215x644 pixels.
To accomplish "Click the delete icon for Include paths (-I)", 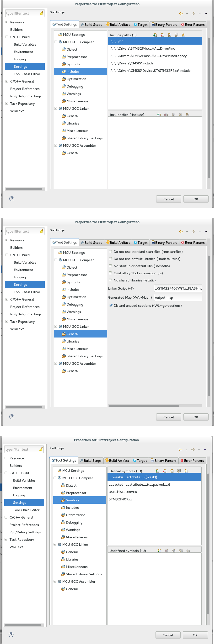I will 162,35.
